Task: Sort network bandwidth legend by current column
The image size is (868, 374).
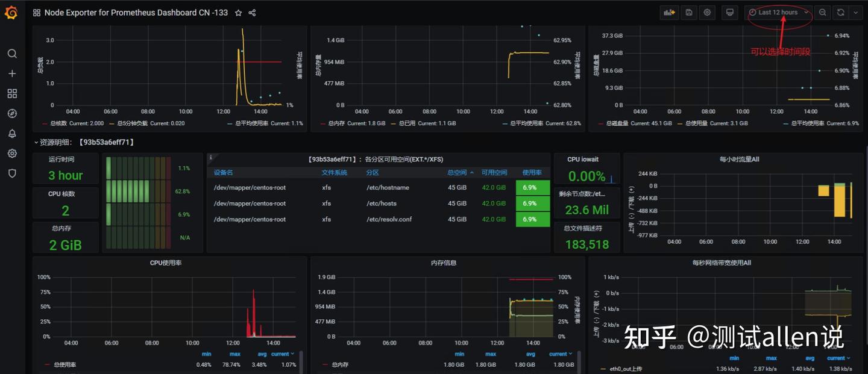Action: pyautogui.click(x=838, y=358)
